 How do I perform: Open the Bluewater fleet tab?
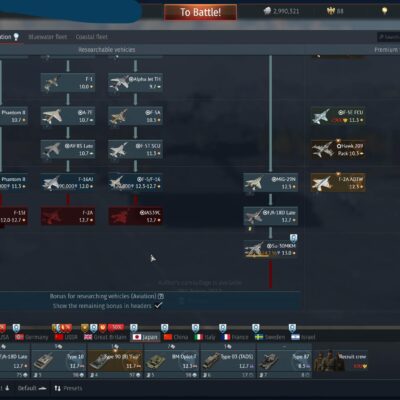[x=48, y=37]
